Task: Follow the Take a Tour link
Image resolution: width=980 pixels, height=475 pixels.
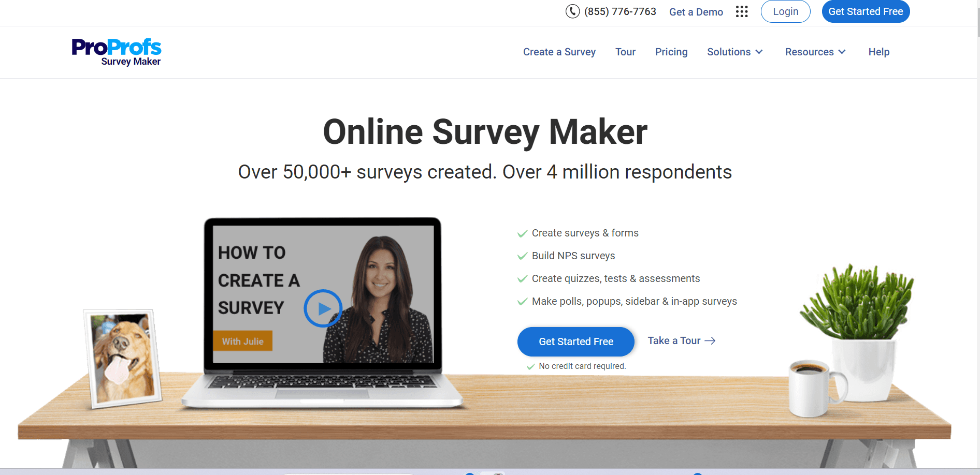Action: pos(682,340)
